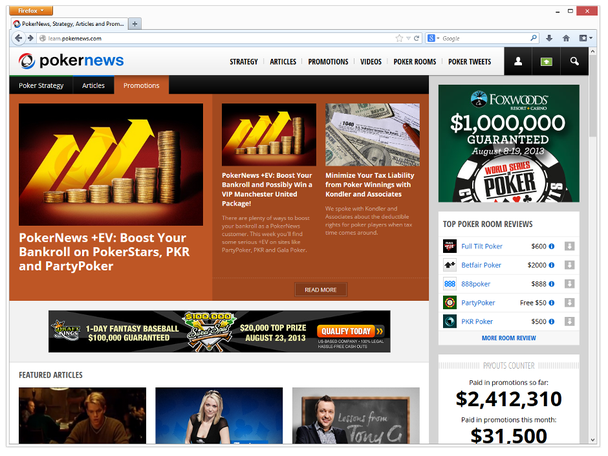The image size is (608, 456).
Task: Open the POKER ROOMS navigation menu
Action: coord(415,62)
